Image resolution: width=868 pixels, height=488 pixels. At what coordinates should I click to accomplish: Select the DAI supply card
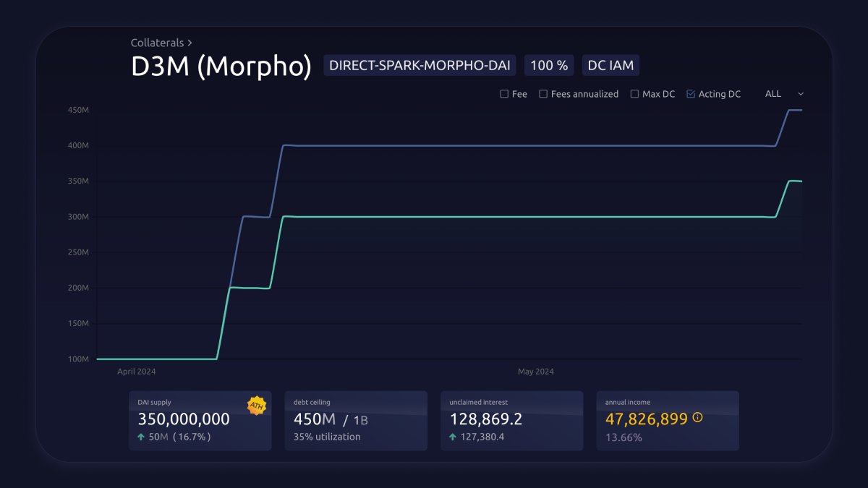coord(200,421)
